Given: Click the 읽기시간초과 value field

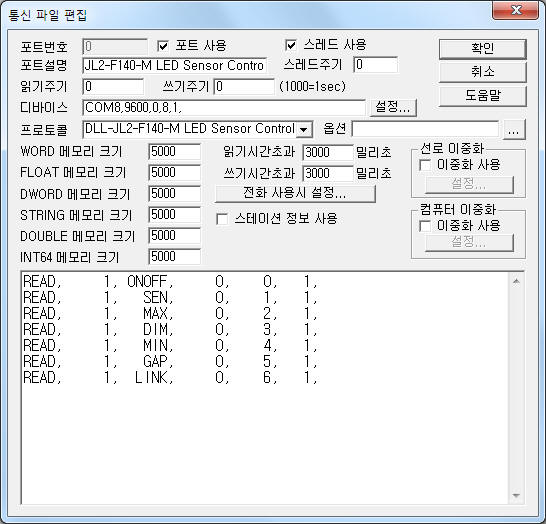Looking at the screenshot, I should pyautogui.click(x=328, y=152).
